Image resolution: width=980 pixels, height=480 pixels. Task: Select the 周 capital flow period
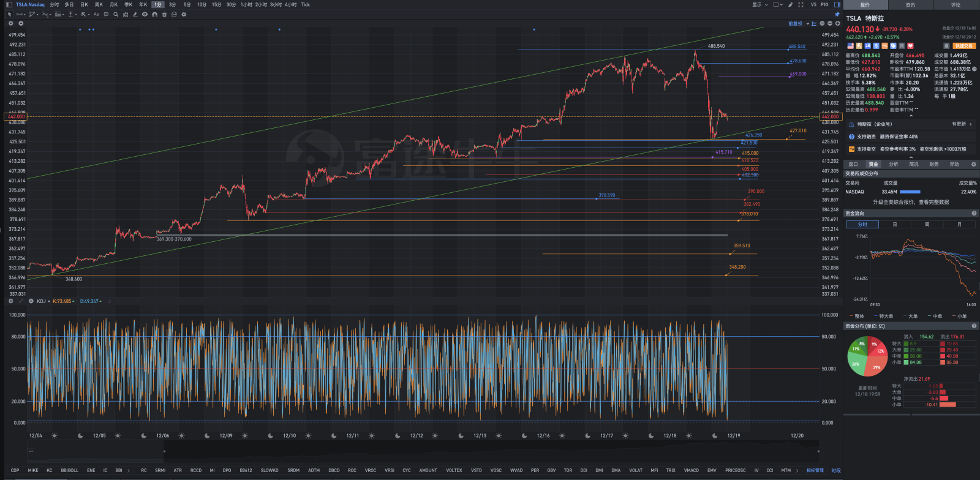(927, 224)
